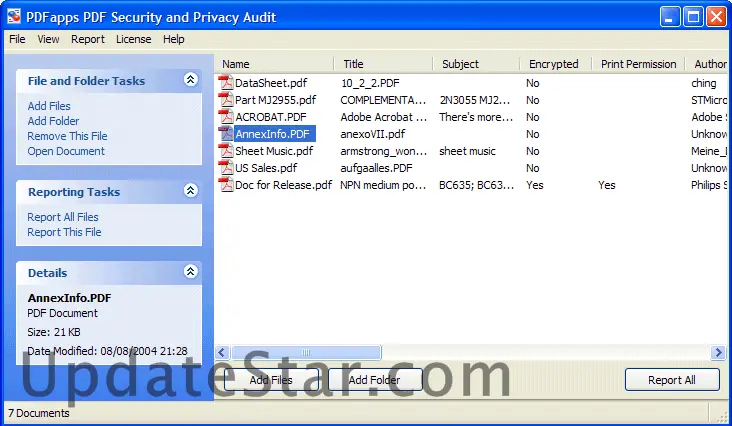
Task: Open the License menu
Action: tap(134, 39)
